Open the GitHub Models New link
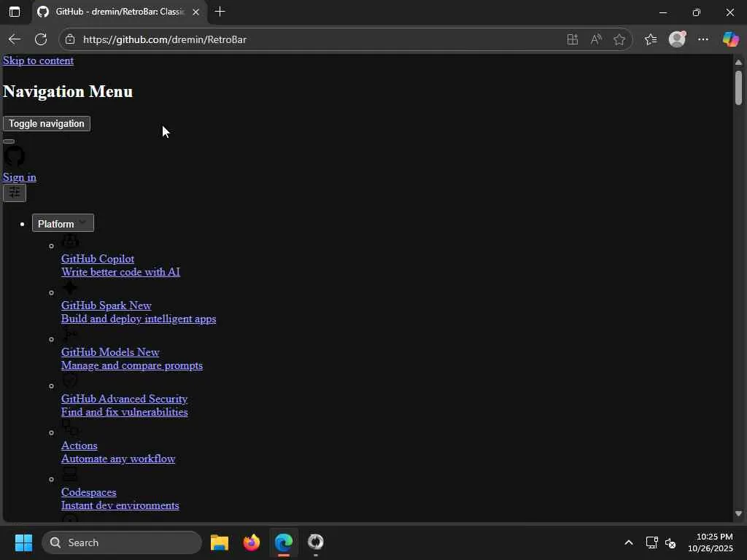This screenshot has height=560, width=747. [x=110, y=352]
